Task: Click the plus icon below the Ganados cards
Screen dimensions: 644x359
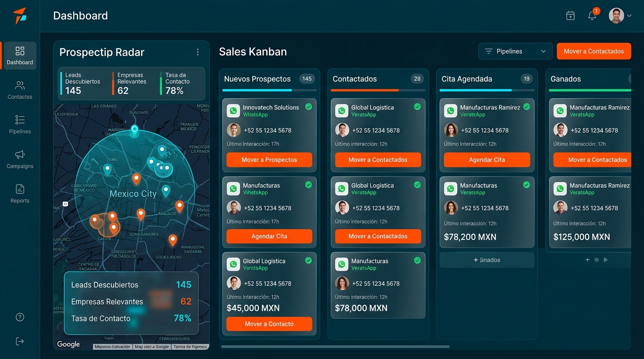Action: (x=587, y=260)
